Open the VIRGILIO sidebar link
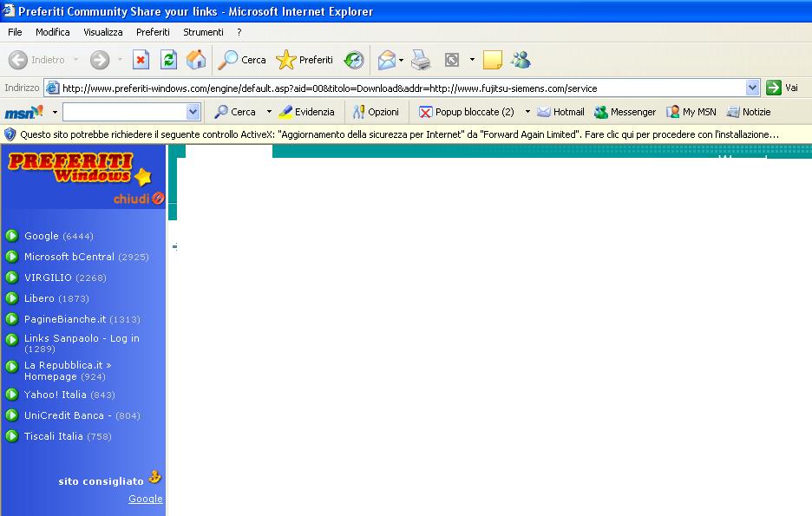The height and width of the screenshot is (516, 812). [65, 278]
